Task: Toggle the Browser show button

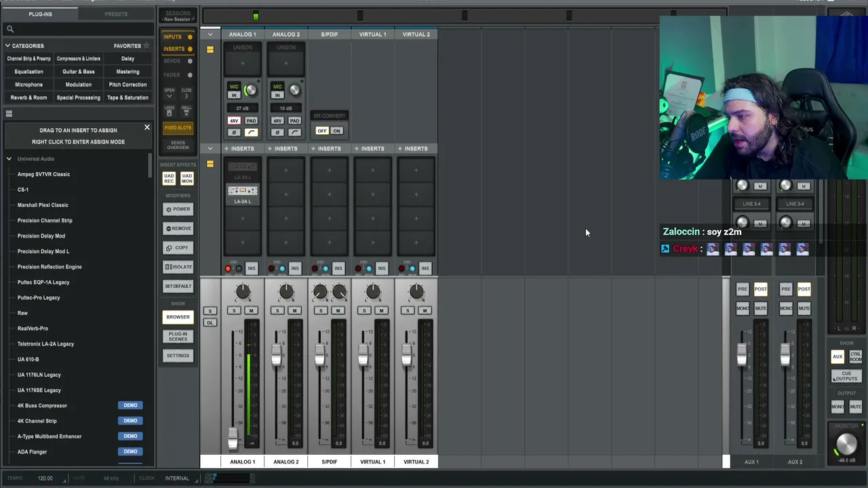Action: click(x=178, y=317)
